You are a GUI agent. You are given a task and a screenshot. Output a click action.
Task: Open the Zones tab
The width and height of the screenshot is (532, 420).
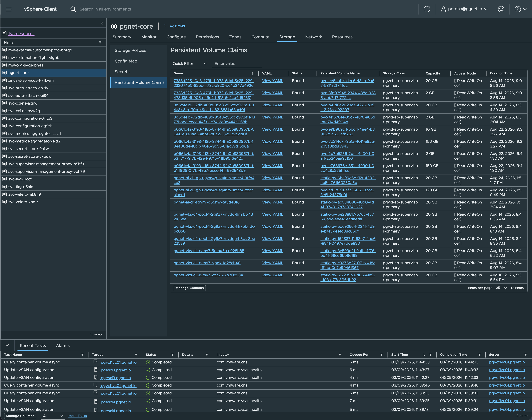(235, 37)
